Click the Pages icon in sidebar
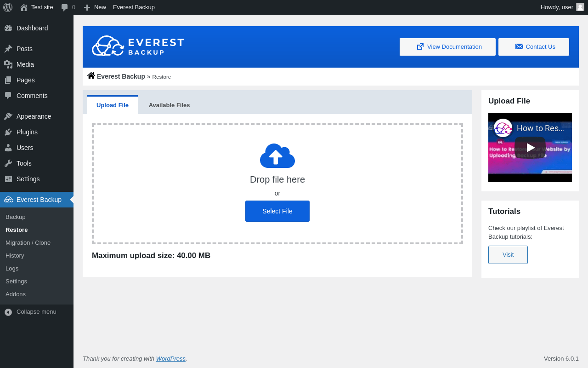 point(8,80)
